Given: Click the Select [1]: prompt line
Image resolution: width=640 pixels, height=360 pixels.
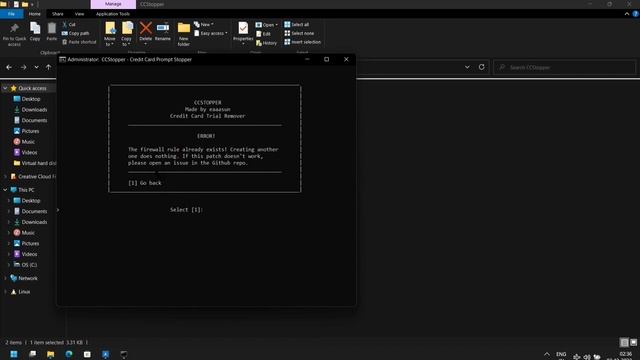Looking at the screenshot, I should point(187,209).
